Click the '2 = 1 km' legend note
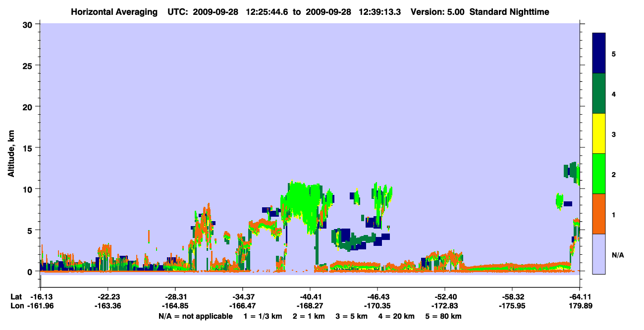 309,316
